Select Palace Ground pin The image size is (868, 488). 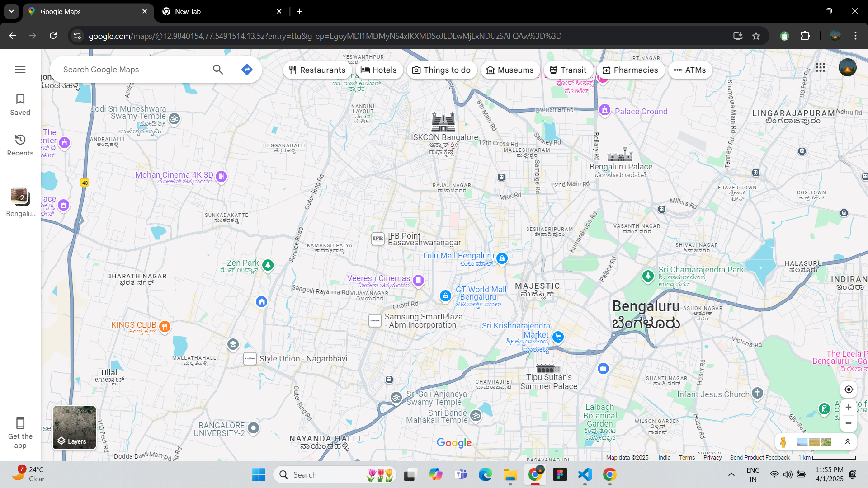pyautogui.click(x=604, y=110)
